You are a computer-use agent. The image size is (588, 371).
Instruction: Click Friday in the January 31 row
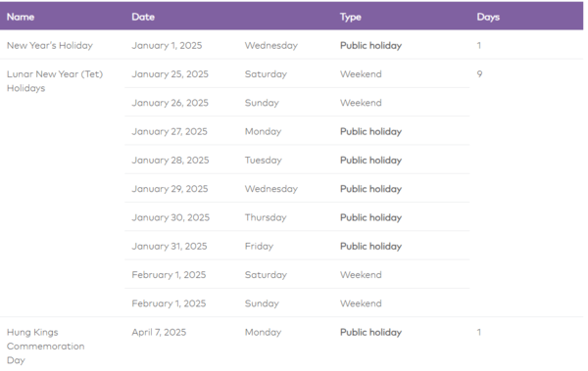coord(259,247)
